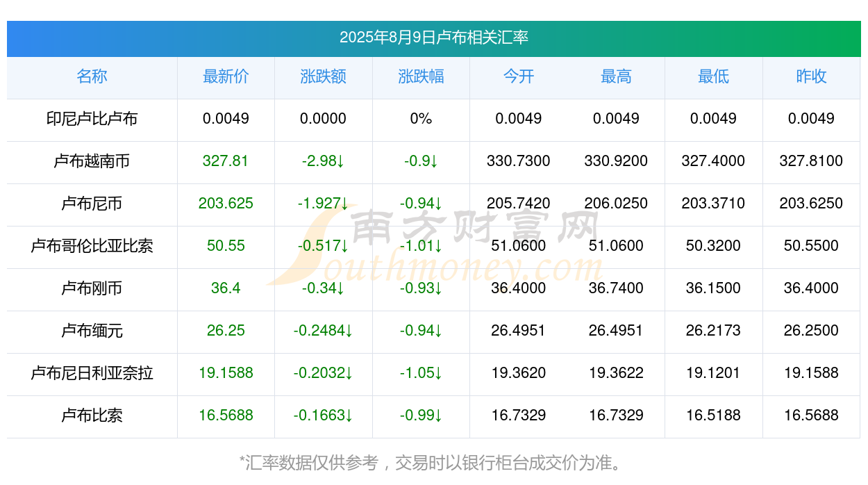Click high value 19.3622
868x485 pixels.
tap(616, 373)
